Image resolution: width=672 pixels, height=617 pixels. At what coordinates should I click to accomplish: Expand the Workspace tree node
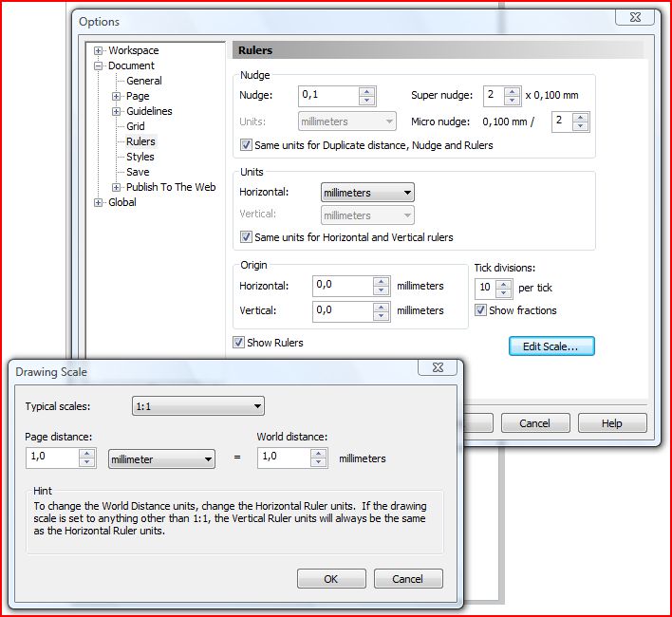coord(98,50)
